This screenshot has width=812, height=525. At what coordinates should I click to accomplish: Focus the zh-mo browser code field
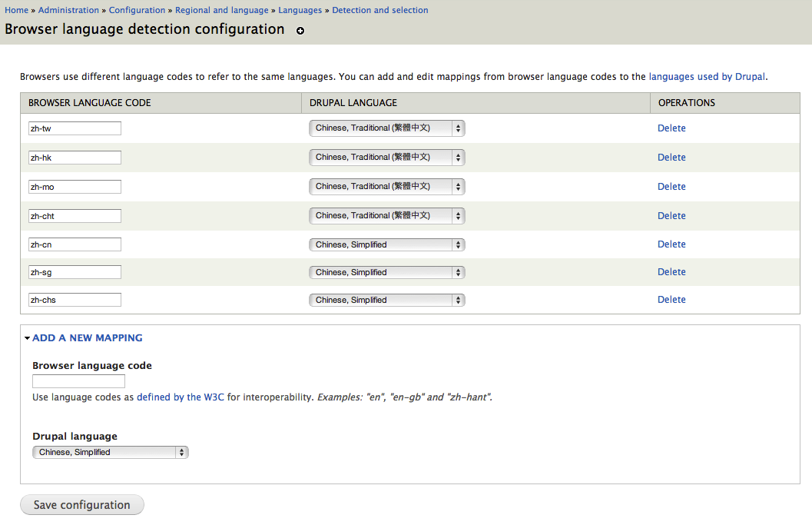(x=75, y=187)
